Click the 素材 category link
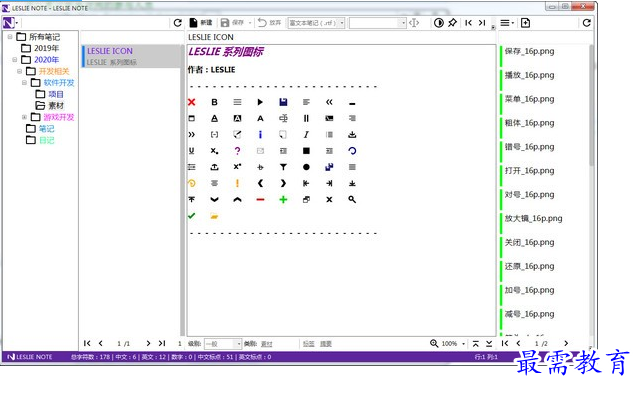 pos(267,344)
